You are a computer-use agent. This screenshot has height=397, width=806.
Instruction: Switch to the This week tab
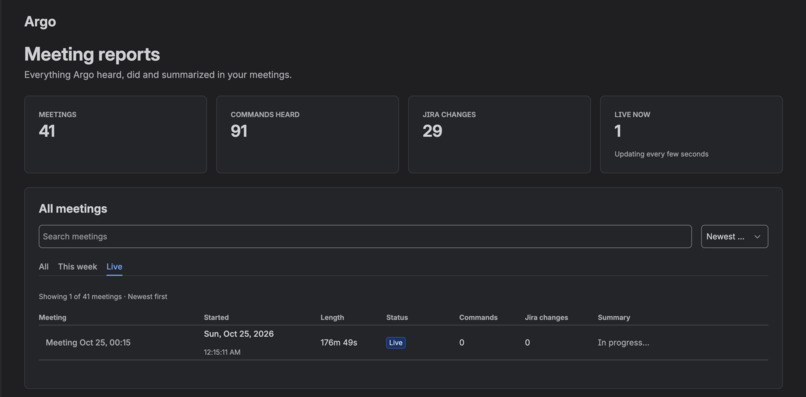tap(78, 266)
